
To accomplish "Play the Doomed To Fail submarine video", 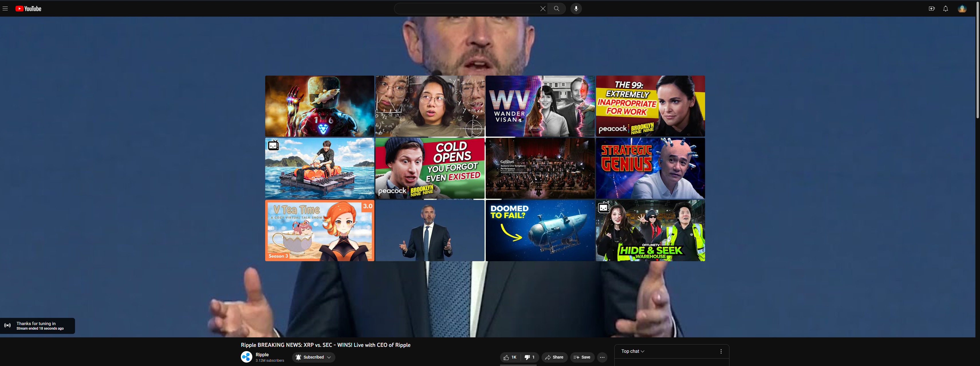I will [540, 231].
